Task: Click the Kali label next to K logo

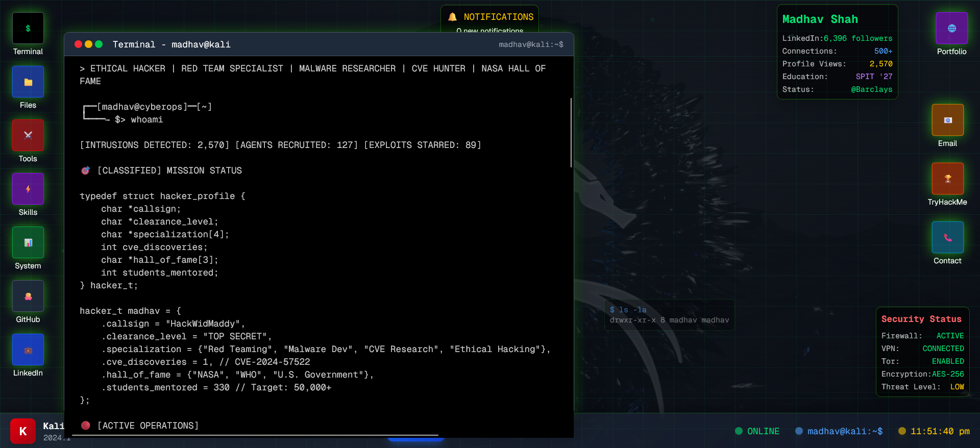Action: tap(54, 426)
